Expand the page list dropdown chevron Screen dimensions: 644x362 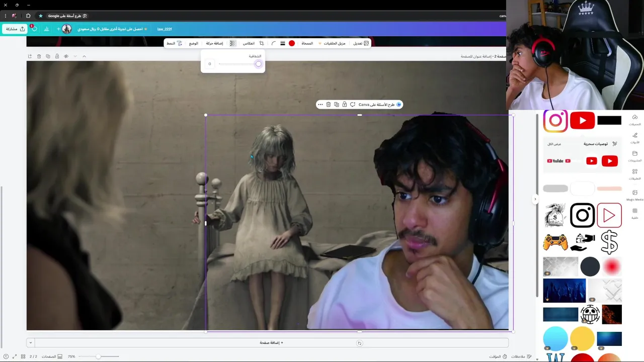coord(30,343)
